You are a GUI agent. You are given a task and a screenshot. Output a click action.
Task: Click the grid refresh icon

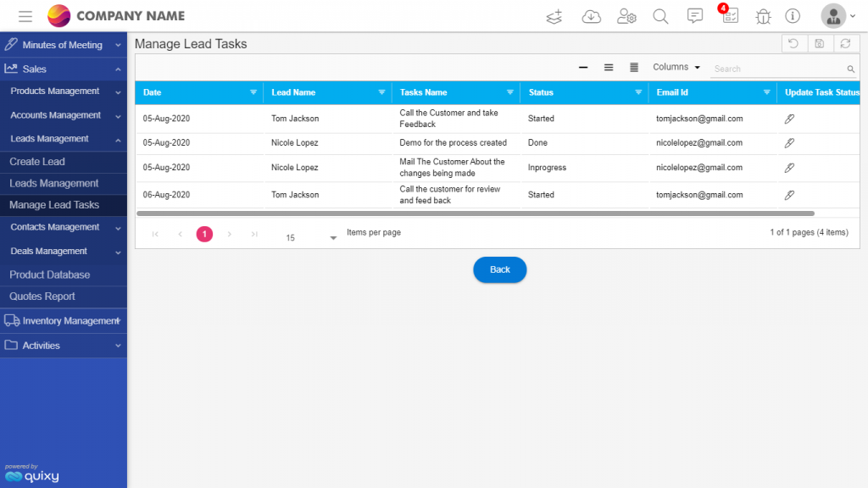[x=845, y=44]
